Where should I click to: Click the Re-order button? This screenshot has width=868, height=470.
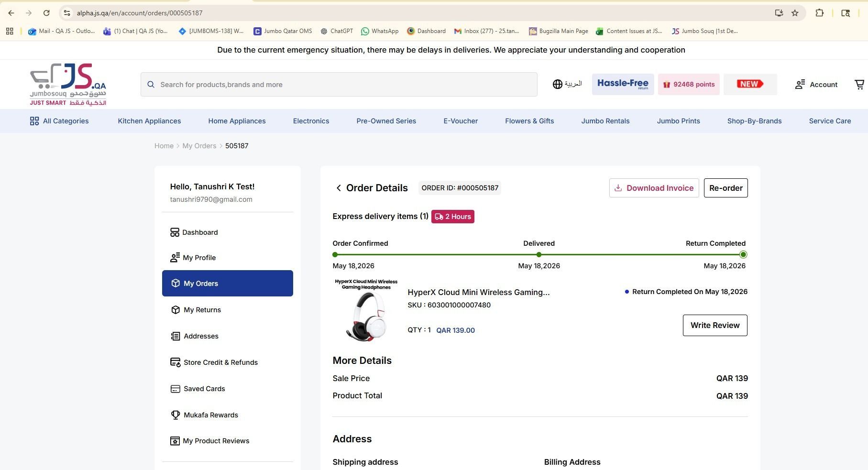tap(725, 188)
